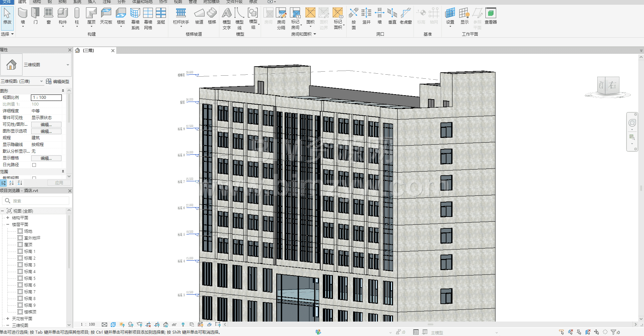The height and width of the screenshot is (336, 644).
Task: Toggle the 日光路径 checkbox
Action: pos(34,165)
